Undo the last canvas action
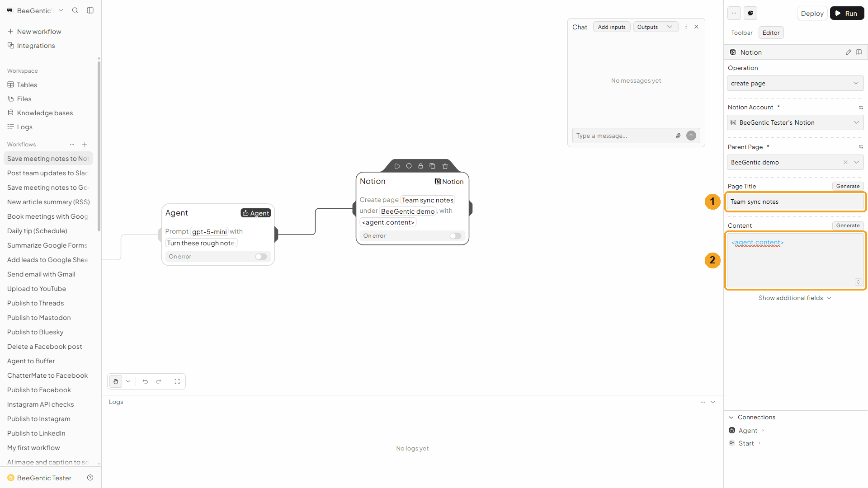The image size is (868, 488). [x=145, y=381]
